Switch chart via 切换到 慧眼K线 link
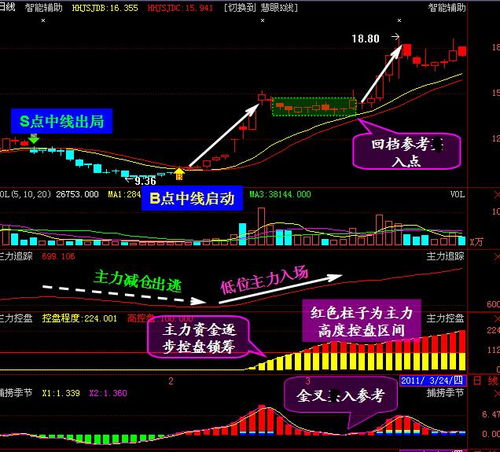 (x=261, y=8)
